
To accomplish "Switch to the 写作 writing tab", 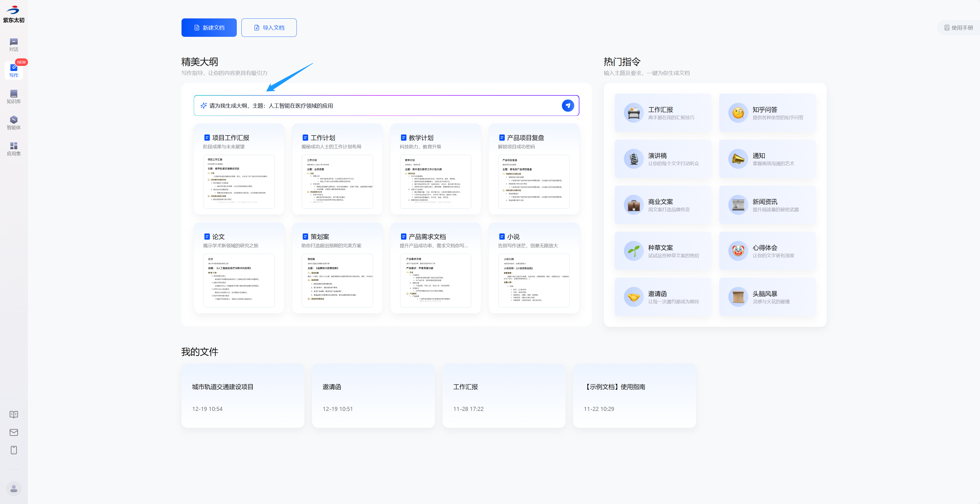I will 14,71.
